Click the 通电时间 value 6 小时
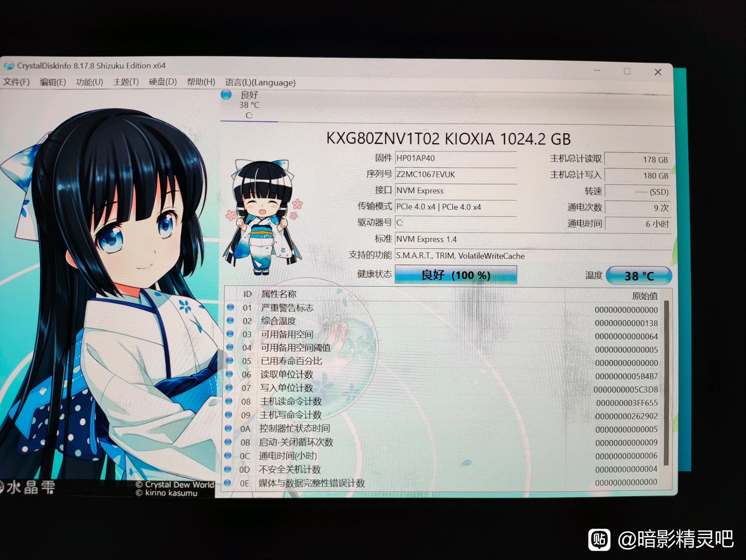Screen dimensions: 746x560 click(638, 224)
